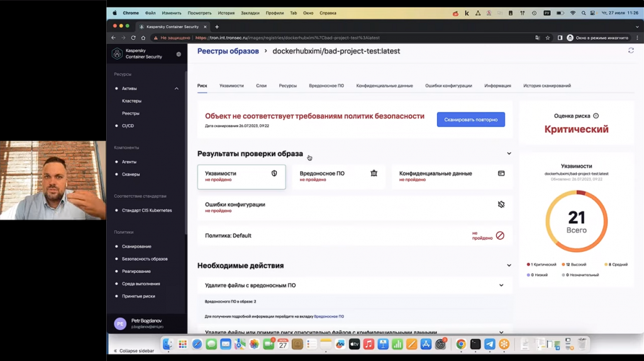Click the Chrome address bar URL
The width and height of the screenshot is (644, 361).
point(287,38)
